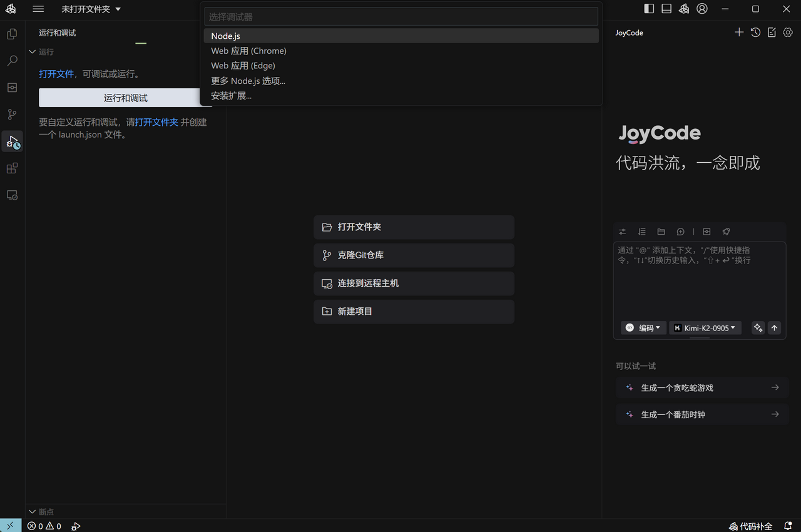Open the Kimi-K2-0905 model dropdown
801x532 pixels.
705,327
